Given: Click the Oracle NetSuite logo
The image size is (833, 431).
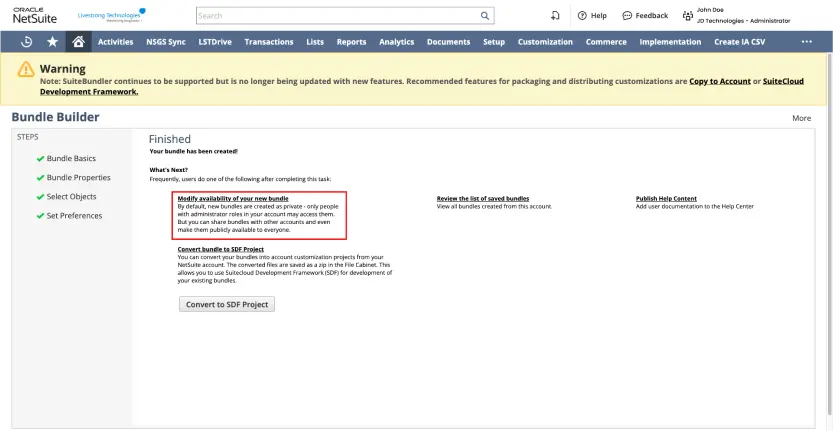Looking at the screenshot, I should (35, 15).
